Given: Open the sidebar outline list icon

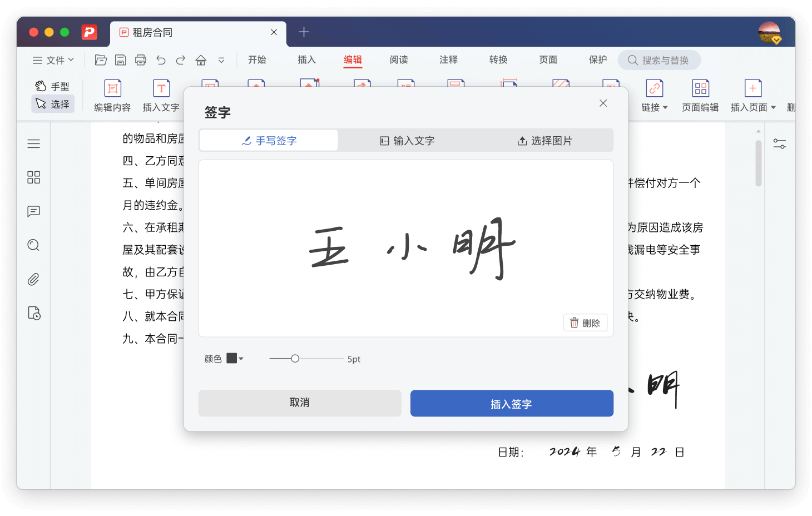Looking at the screenshot, I should tap(33, 143).
